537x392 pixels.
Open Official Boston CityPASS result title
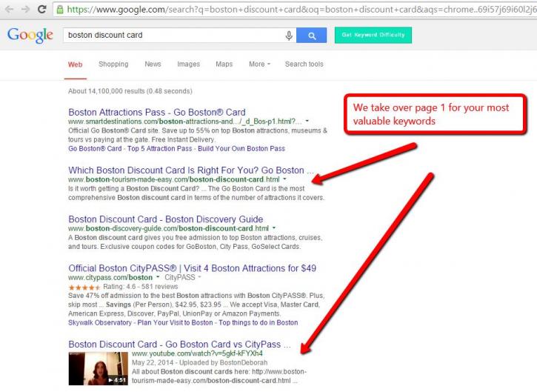[x=192, y=268]
